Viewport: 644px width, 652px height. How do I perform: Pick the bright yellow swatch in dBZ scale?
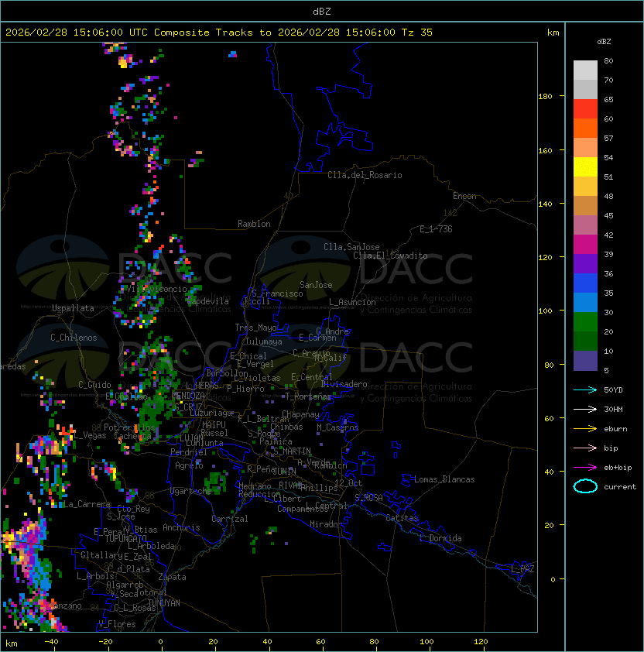pyautogui.click(x=585, y=167)
